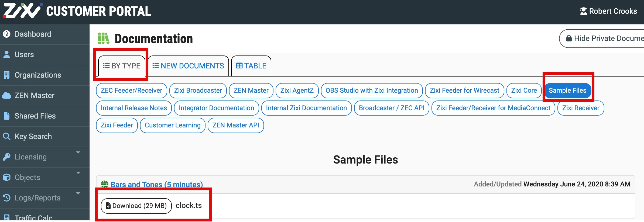Viewport: 644px width, 222px height.
Task: Click the globe icon next to Bars and Tones
Action: click(x=105, y=184)
